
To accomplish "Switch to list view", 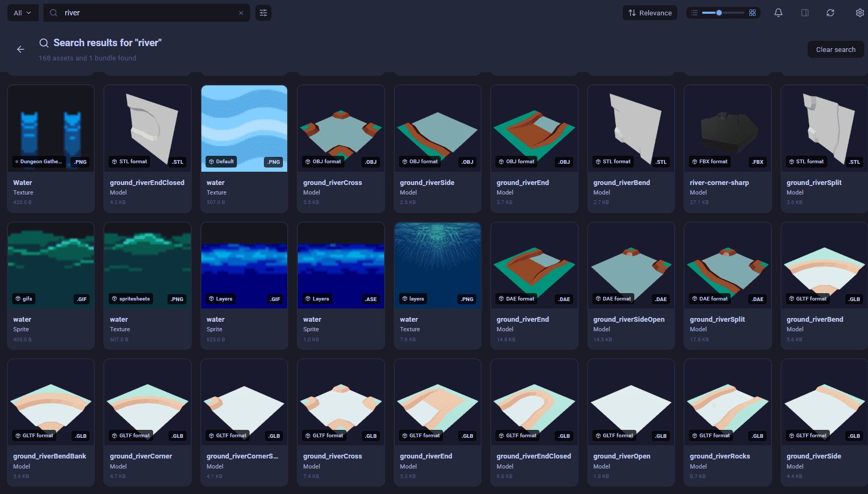I will click(694, 13).
